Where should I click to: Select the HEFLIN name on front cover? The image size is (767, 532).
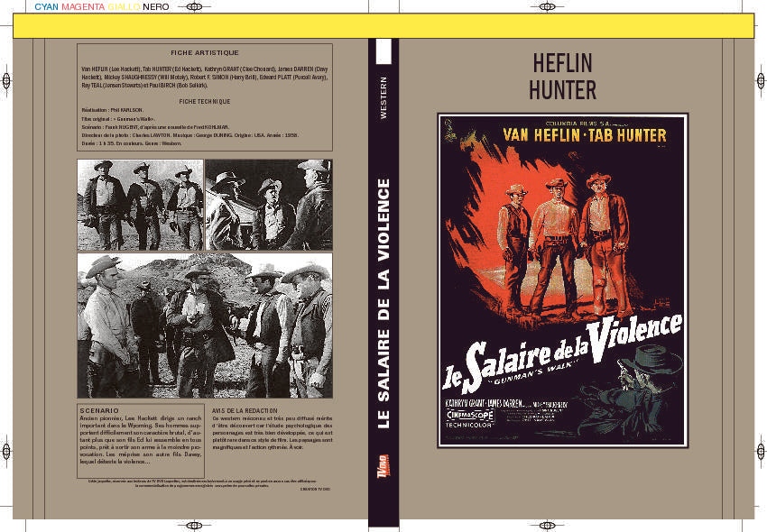tap(562, 63)
